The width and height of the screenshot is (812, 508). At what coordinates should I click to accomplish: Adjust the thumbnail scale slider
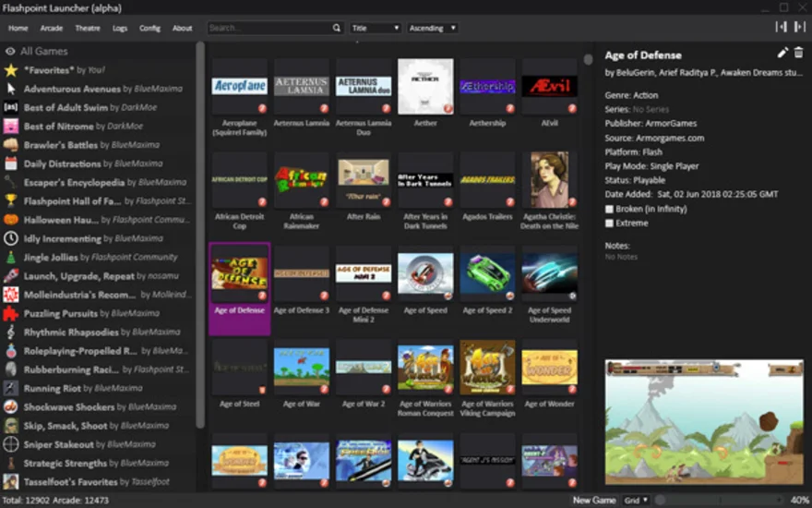[x=720, y=501]
